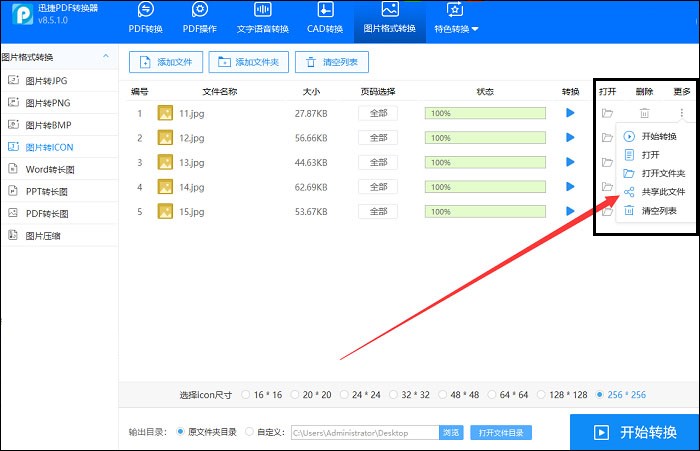The width and height of the screenshot is (700, 451).
Task: Click the 15.jpg image thumbnail icon
Action: [165, 211]
